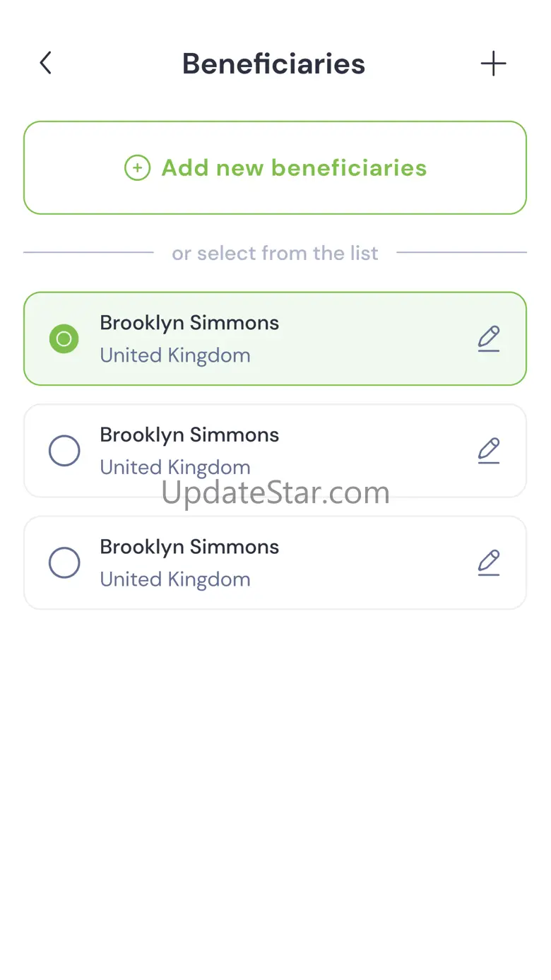Click the Brooklyn Simmons name in the highlighted card
The image size is (551, 980).
[x=189, y=323]
